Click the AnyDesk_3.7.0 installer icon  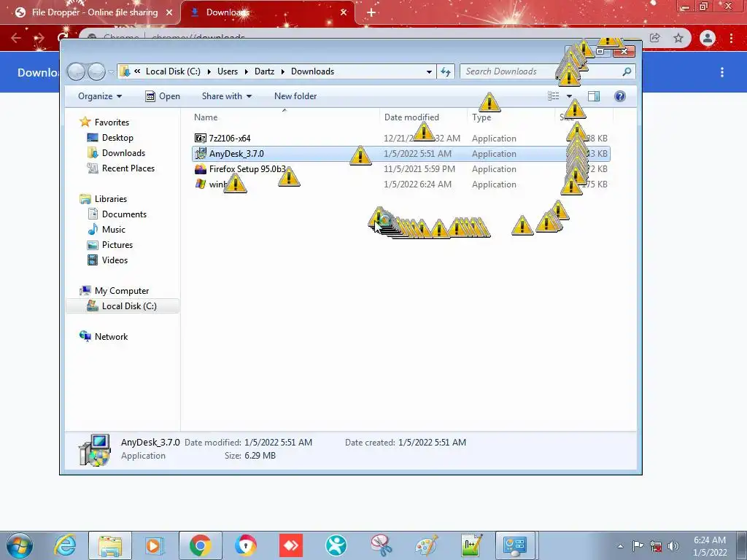(x=201, y=154)
